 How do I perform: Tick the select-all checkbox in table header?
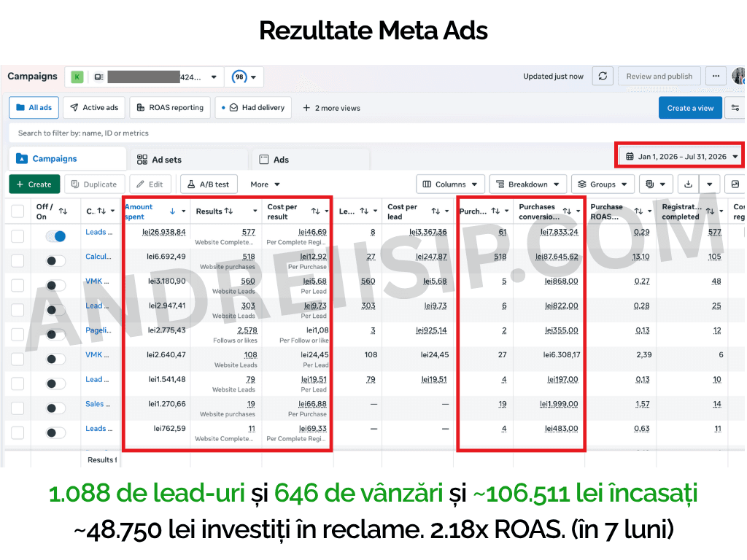18,211
